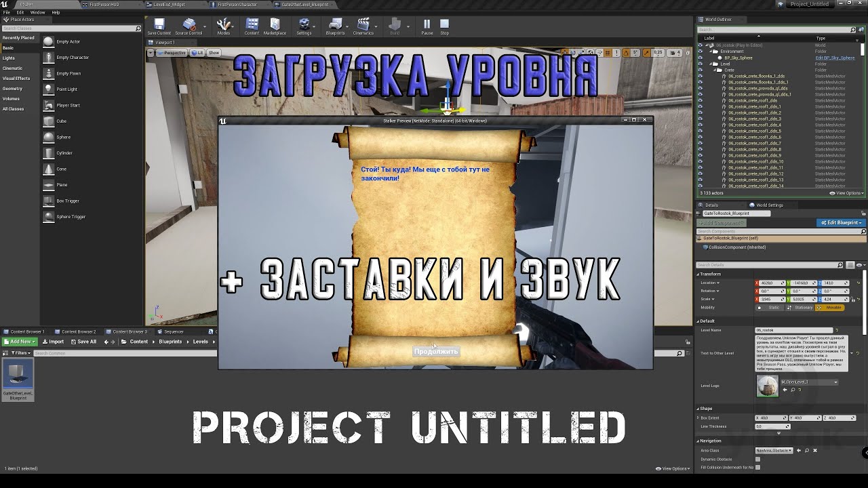Click the search icon in Place Actors
This screenshot has height=488, width=868.
[138, 28]
